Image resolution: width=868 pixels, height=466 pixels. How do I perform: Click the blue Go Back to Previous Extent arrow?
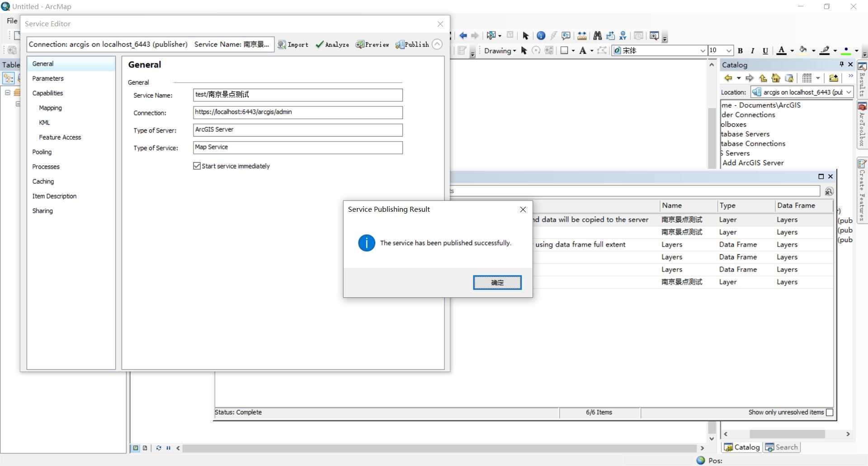pyautogui.click(x=463, y=36)
